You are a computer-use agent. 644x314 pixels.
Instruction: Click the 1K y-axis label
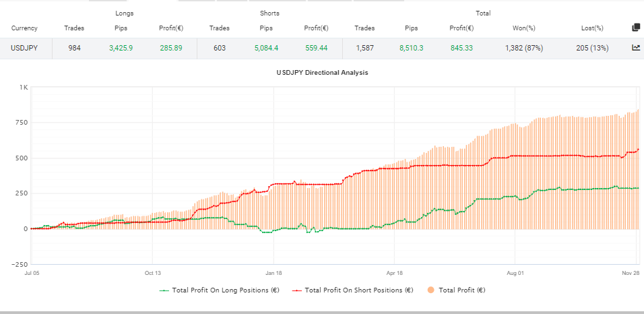click(x=24, y=87)
